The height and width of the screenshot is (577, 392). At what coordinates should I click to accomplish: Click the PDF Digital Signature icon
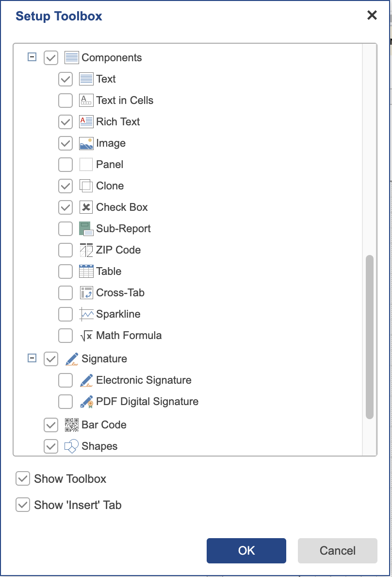pyautogui.click(x=86, y=402)
